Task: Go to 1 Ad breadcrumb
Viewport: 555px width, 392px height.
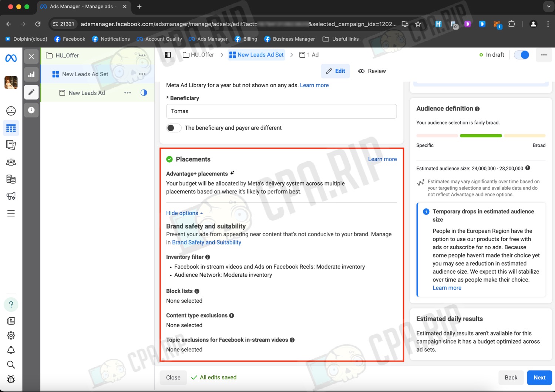Action: (x=309, y=55)
